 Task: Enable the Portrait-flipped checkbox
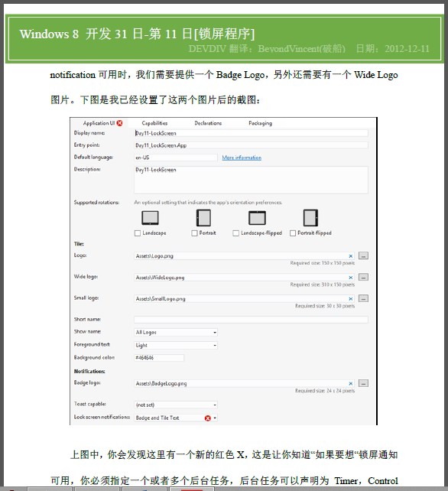(293, 233)
